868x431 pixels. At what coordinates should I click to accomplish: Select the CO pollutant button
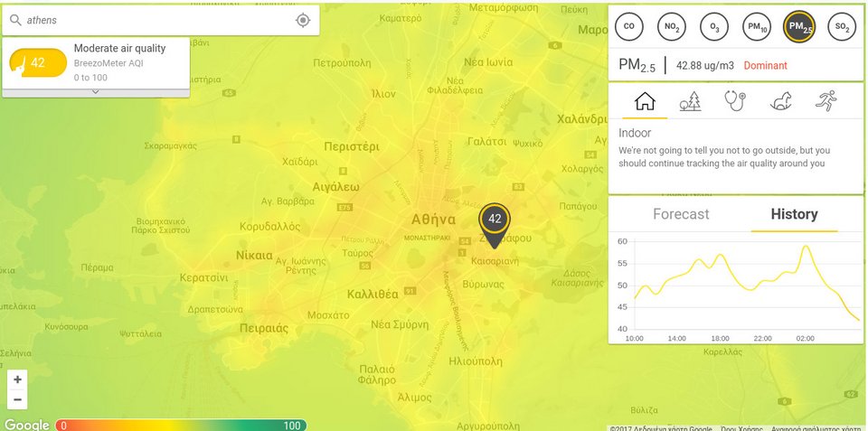629,26
